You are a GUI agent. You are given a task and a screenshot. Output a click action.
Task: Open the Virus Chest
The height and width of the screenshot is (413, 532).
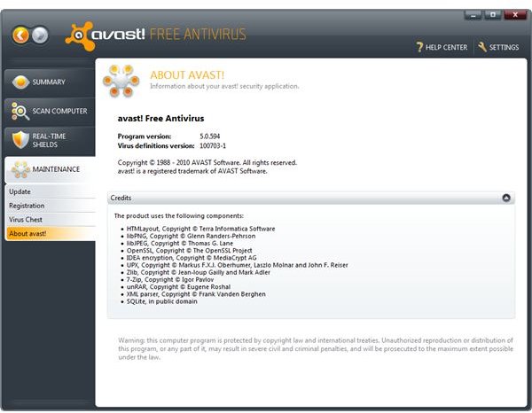(51, 220)
